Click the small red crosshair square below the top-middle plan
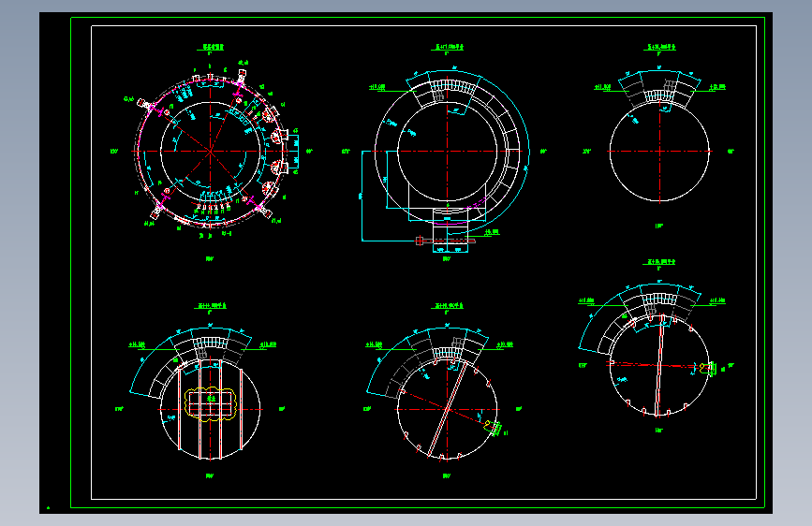The height and width of the screenshot is (526, 812). tap(420, 241)
